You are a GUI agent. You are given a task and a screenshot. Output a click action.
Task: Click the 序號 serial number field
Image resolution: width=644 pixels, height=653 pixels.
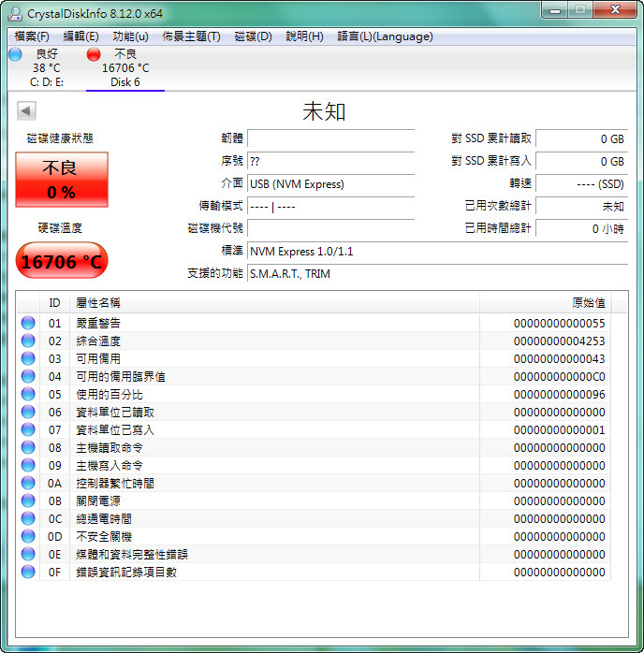(330, 161)
